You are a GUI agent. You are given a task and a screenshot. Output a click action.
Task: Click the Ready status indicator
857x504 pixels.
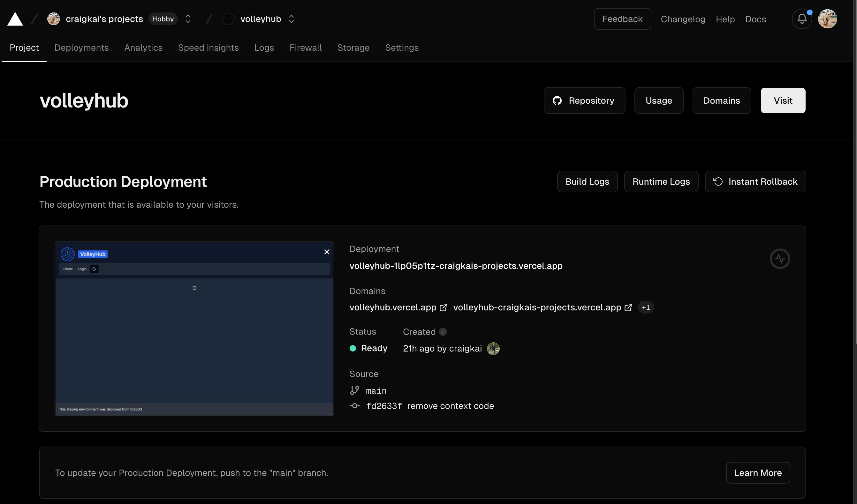[x=369, y=348]
